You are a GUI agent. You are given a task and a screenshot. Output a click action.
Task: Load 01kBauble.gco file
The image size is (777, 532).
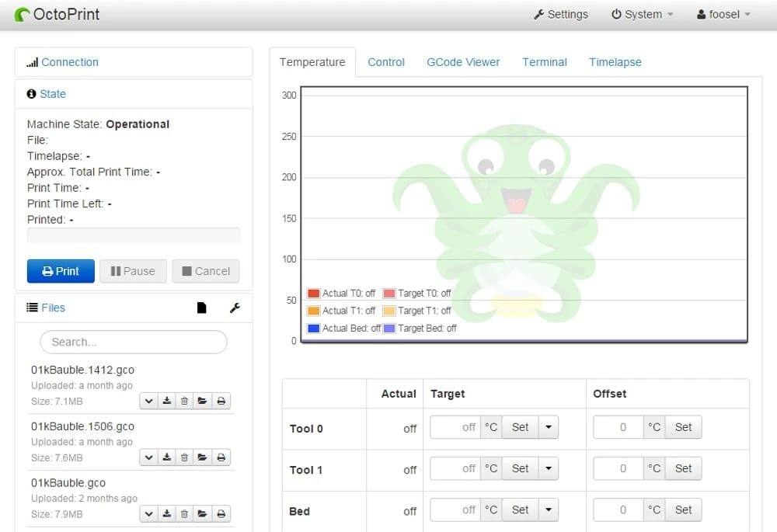pyautogui.click(x=202, y=513)
